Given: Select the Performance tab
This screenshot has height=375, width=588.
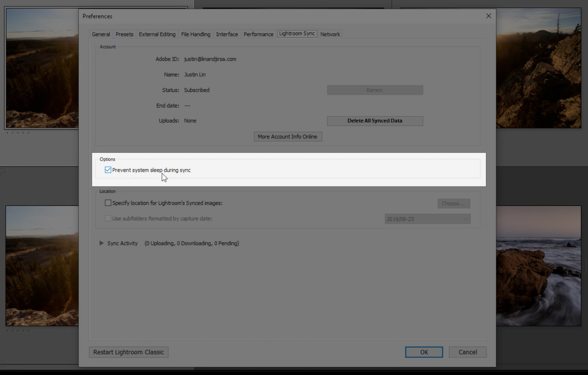Looking at the screenshot, I should click(x=258, y=34).
